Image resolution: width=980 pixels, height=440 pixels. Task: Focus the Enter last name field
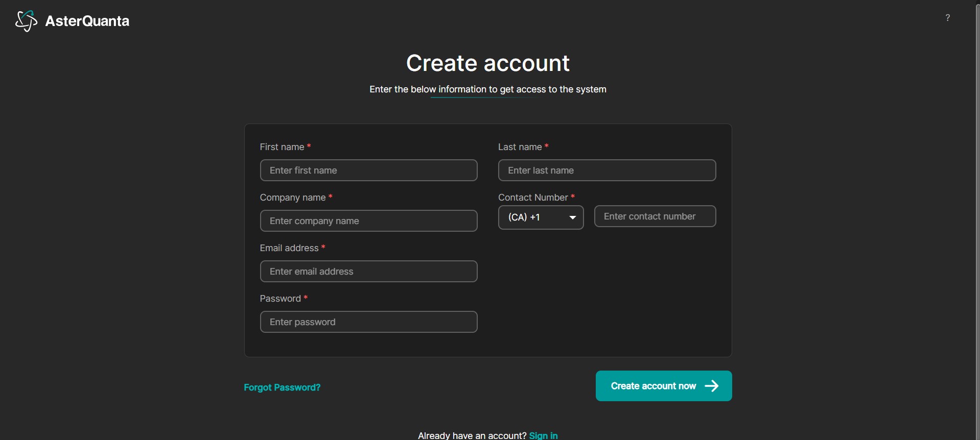pyautogui.click(x=607, y=170)
